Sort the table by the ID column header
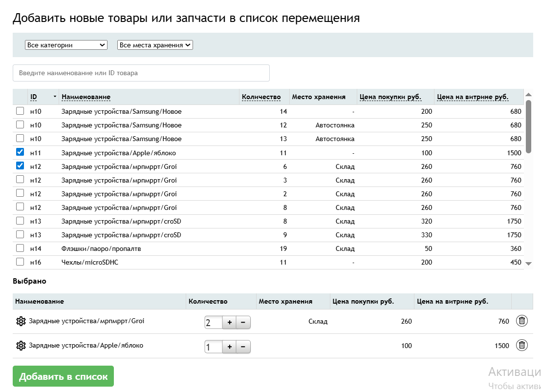The image size is (541, 392). tap(33, 97)
